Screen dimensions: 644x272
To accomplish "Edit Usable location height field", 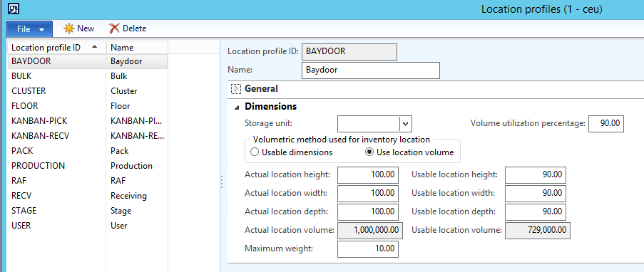I will (536, 174).
